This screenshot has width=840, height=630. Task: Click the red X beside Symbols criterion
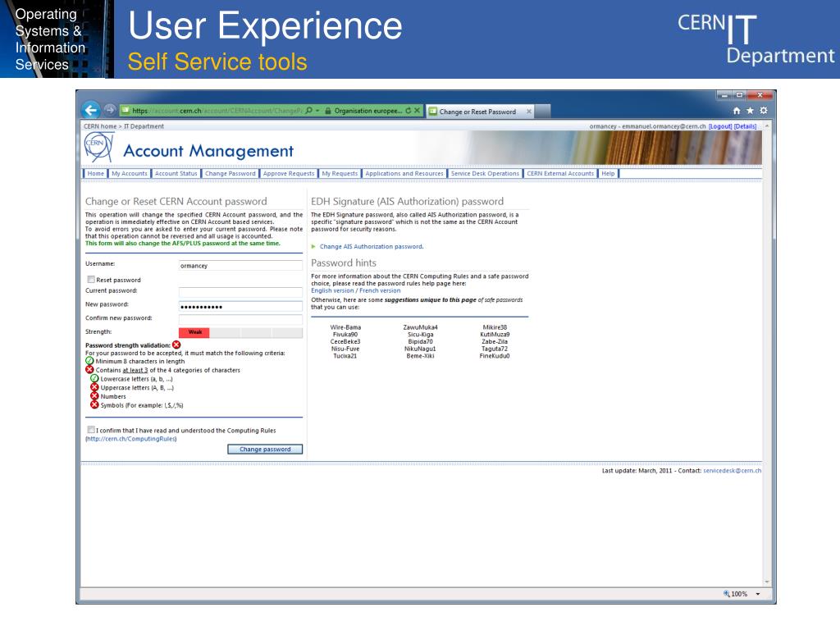point(94,405)
